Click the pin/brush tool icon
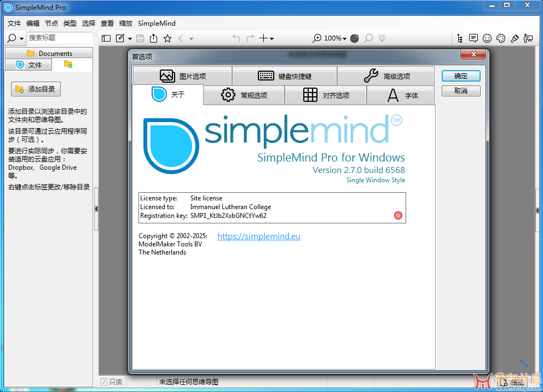 click(515, 38)
